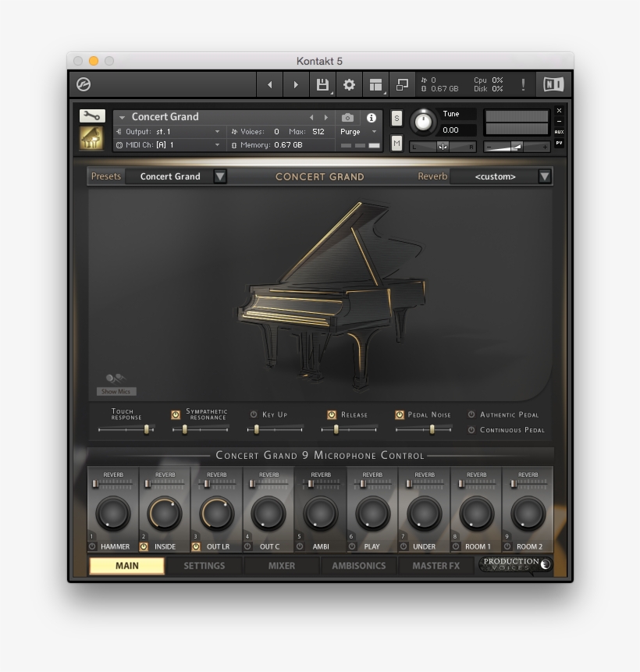Go to next preset in main toolbar
The image size is (640, 672).
pyautogui.click(x=296, y=85)
